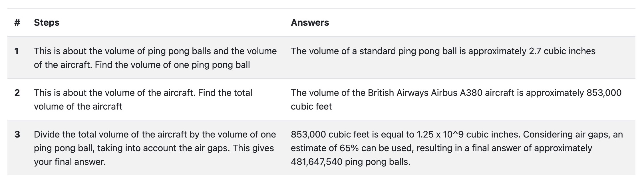Select row number 1 cell
Viewport: 644px width, 192px height.
(x=17, y=51)
